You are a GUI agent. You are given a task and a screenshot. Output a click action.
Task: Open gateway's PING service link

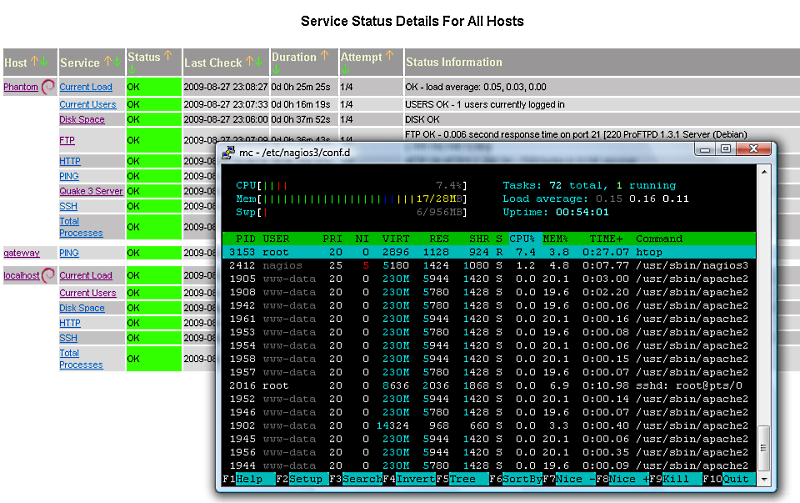click(x=69, y=253)
